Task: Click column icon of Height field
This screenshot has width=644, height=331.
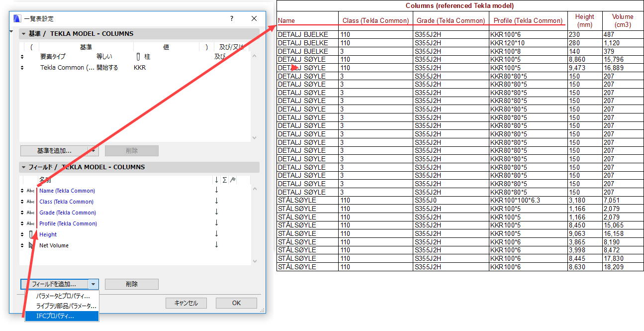Action: coord(31,234)
